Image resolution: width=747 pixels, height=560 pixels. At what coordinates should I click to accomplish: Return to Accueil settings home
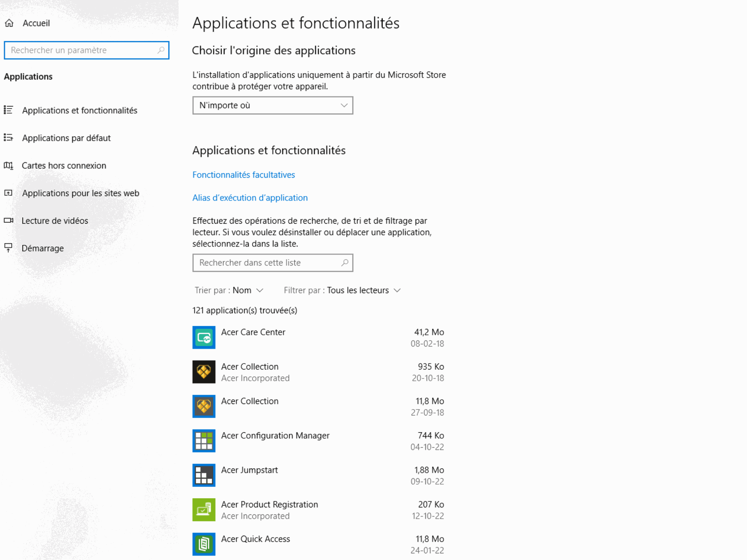point(36,23)
